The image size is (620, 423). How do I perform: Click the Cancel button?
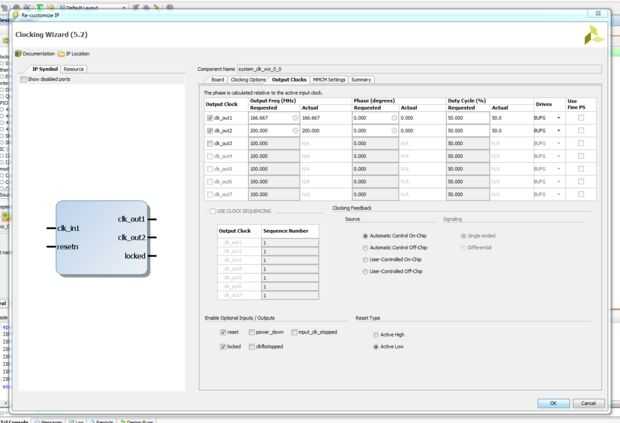coord(588,403)
